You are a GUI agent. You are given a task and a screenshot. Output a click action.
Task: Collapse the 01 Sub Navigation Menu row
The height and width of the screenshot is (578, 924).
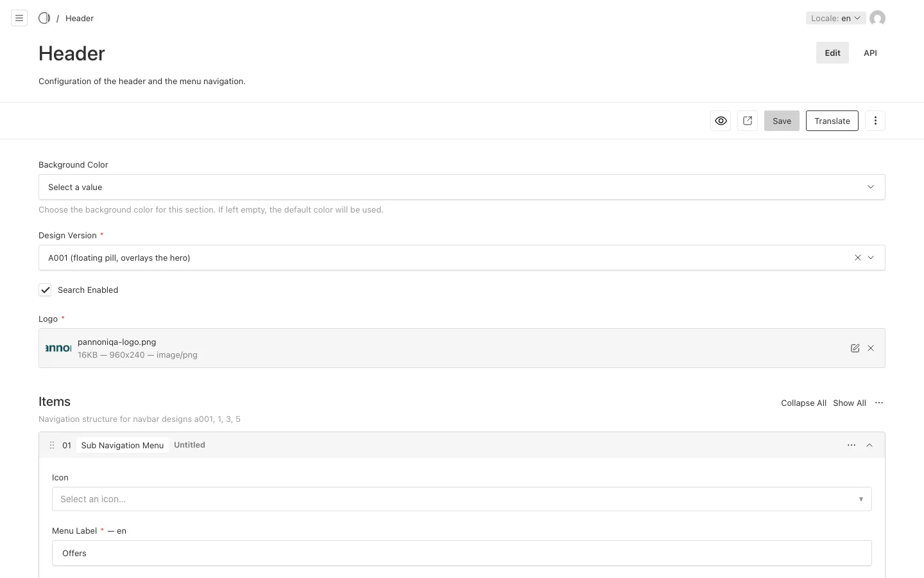click(x=869, y=445)
